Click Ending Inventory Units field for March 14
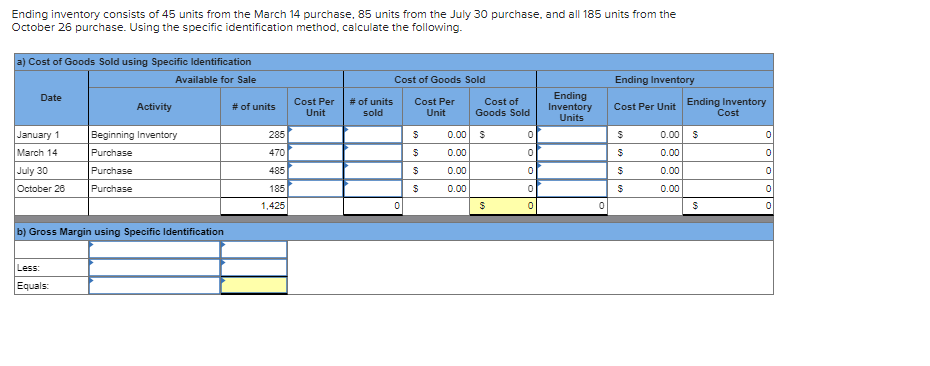Screen dimensions: 930x366 [x=572, y=152]
